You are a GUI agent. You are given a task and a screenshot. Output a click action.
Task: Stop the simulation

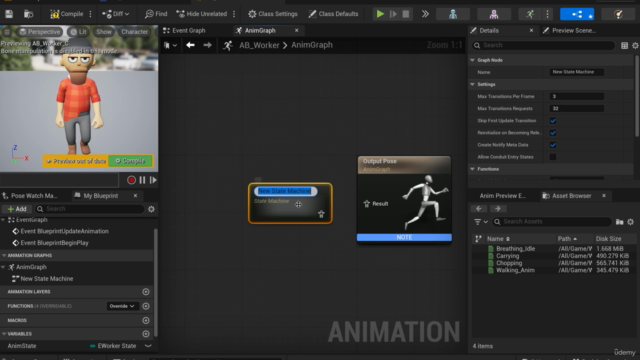click(406, 14)
